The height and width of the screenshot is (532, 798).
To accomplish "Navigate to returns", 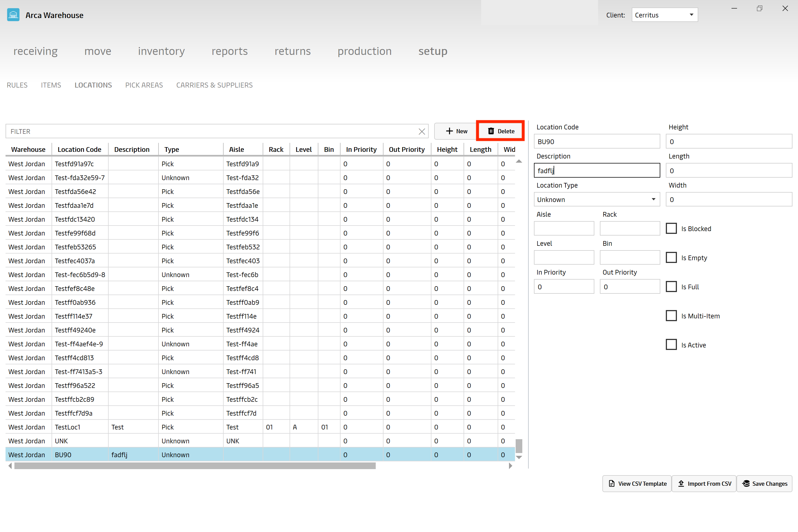I will pyautogui.click(x=293, y=51).
